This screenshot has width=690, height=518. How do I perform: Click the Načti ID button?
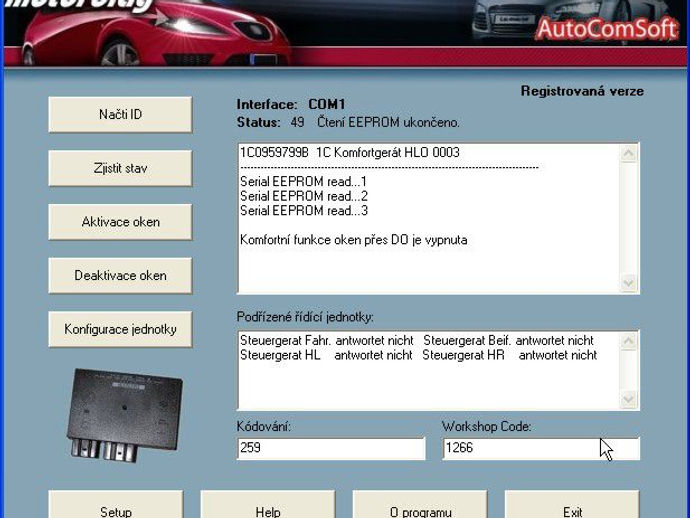pos(120,114)
